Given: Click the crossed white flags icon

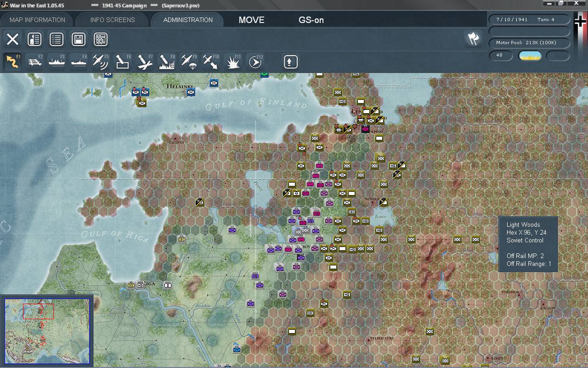Looking at the screenshot, I should 473,39.
